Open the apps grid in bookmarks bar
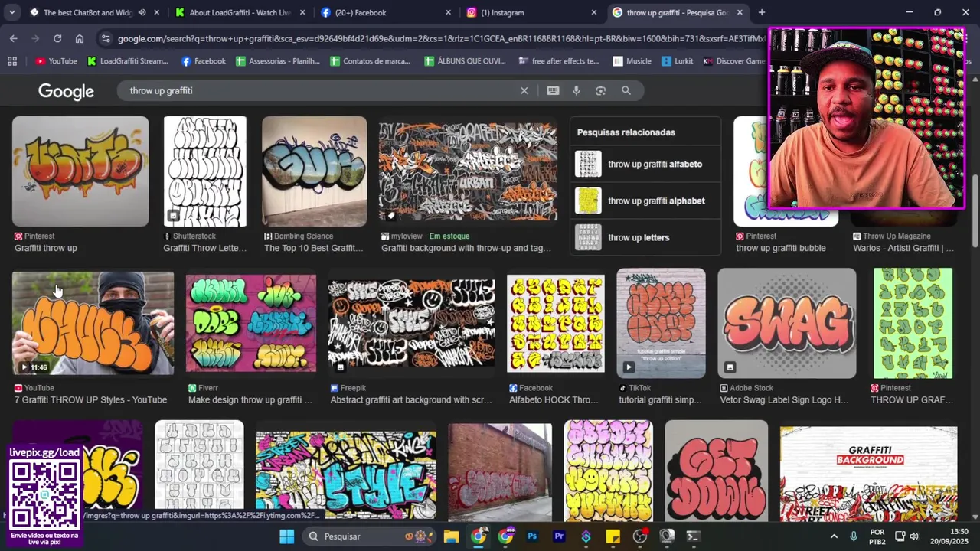Screen dimensions: 980x551 11,61
